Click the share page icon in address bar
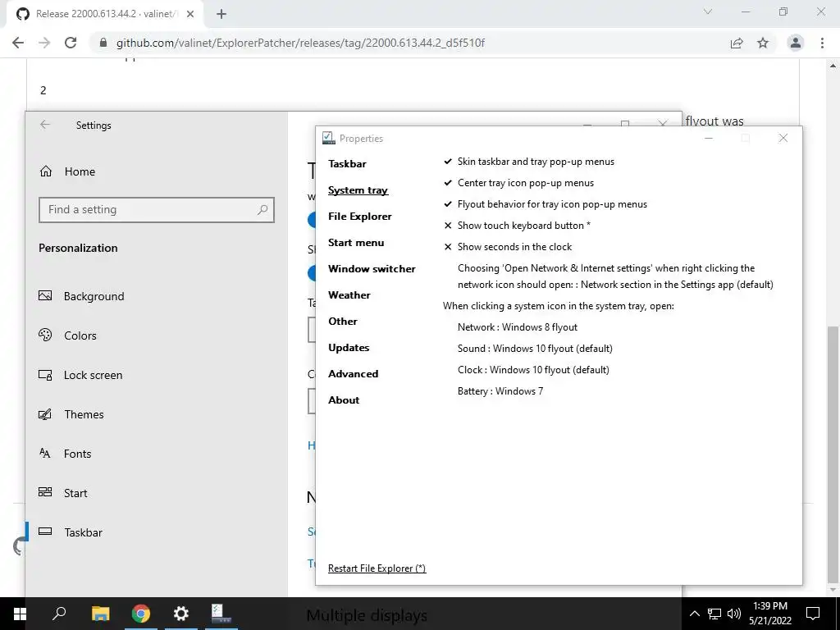 [x=737, y=43]
